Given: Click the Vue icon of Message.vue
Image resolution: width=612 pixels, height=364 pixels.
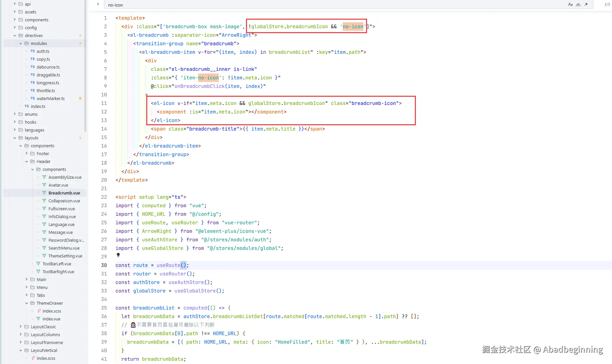Looking at the screenshot, I should [x=44, y=232].
